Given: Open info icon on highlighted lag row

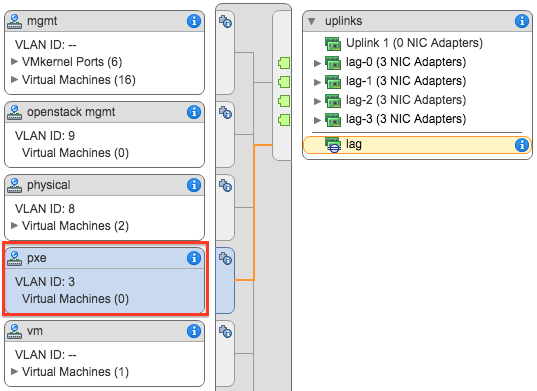Looking at the screenshot, I should coord(522,145).
